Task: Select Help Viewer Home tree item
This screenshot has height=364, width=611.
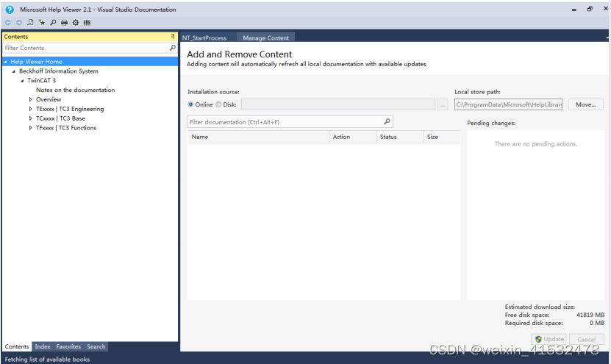Action: (36, 62)
